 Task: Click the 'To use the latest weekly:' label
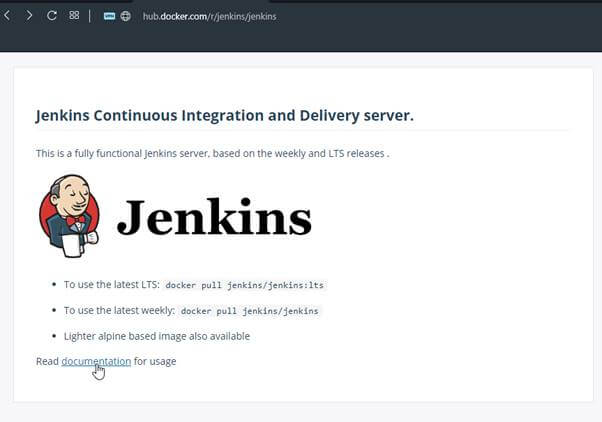119,310
